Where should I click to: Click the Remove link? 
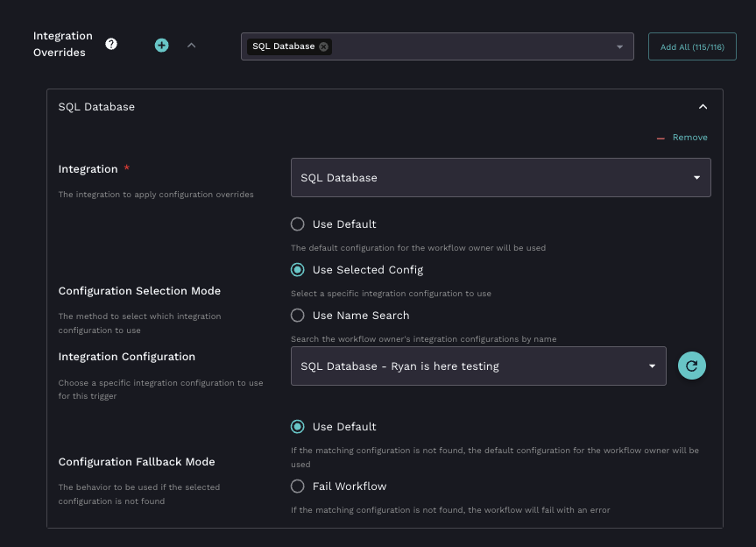[x=689, y=138]
